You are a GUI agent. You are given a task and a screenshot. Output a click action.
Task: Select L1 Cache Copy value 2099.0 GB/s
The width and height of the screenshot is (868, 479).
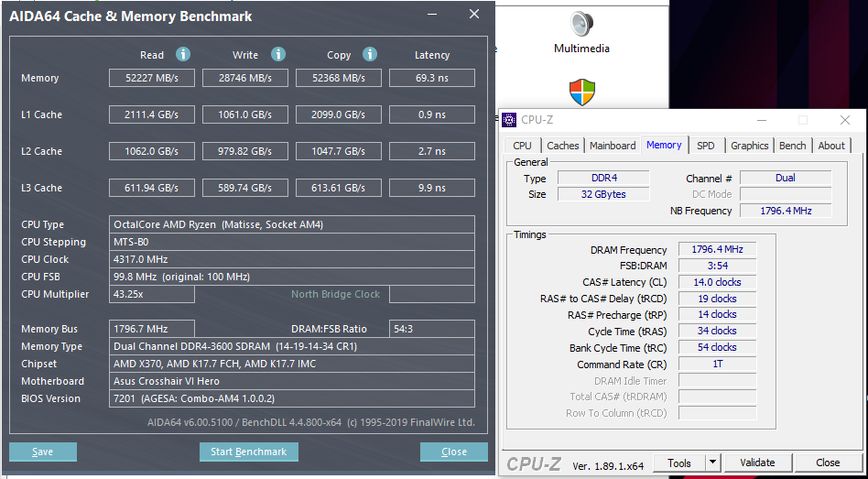(x=339, y=114)
